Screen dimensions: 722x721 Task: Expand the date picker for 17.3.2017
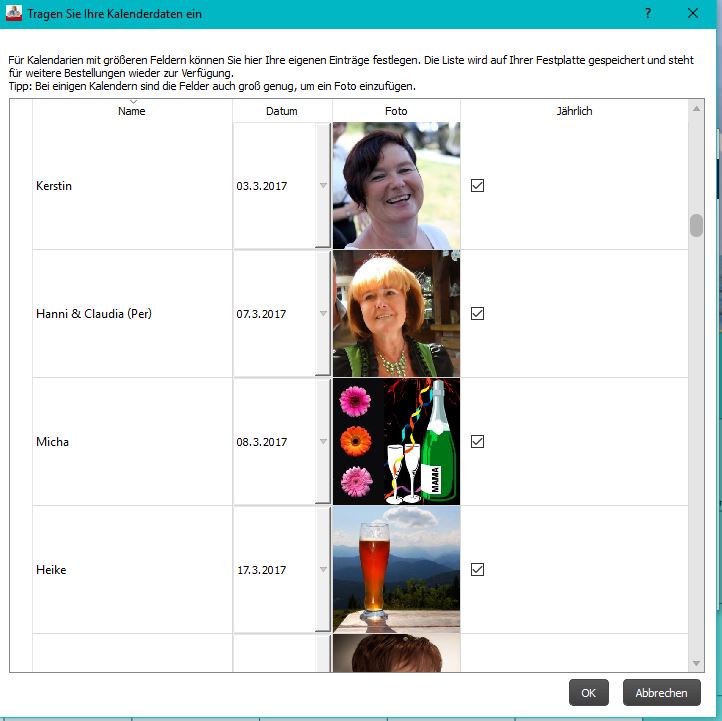(323, 570)
